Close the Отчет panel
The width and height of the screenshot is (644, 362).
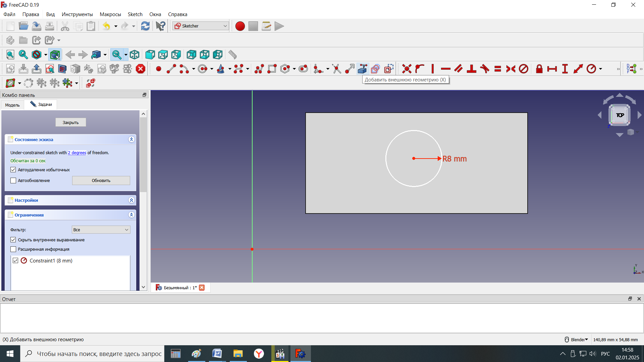tap(639, 299)
